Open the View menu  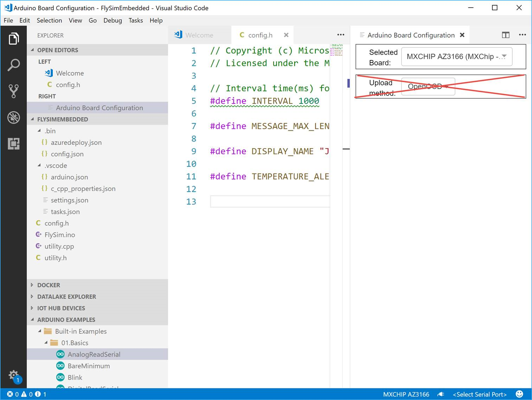(75, 20)
